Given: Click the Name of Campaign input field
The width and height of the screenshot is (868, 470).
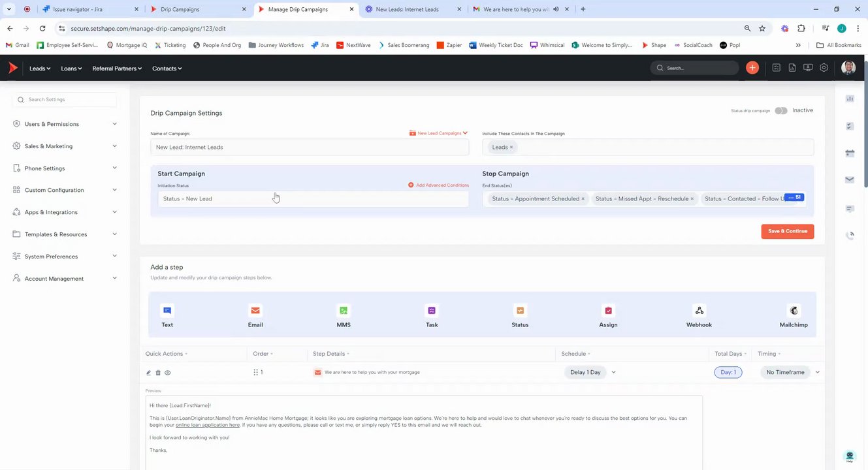Looking at the screenshot, I should [x=310, y=147].
